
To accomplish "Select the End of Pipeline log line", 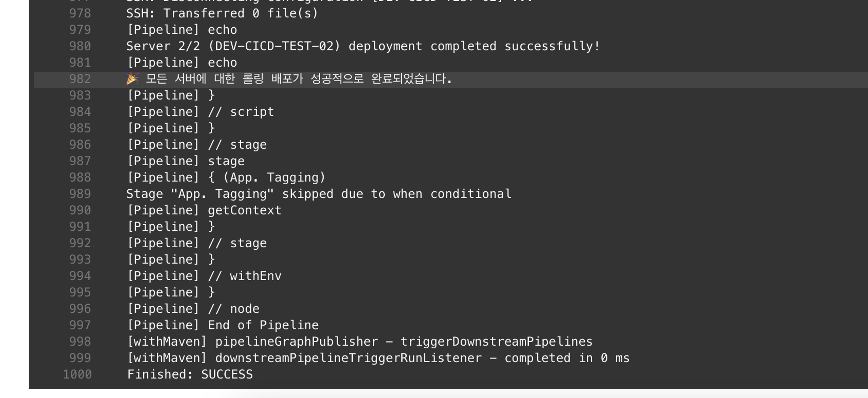I will (x=223, y=325).
